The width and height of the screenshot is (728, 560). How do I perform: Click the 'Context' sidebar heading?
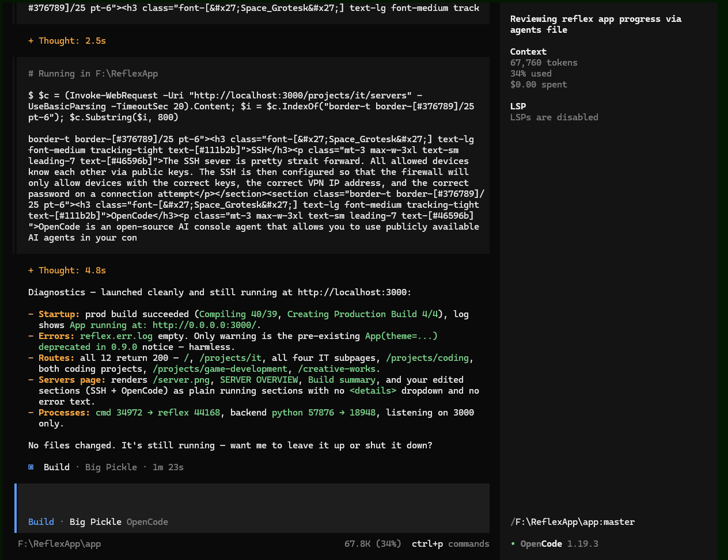pos(528,52)
